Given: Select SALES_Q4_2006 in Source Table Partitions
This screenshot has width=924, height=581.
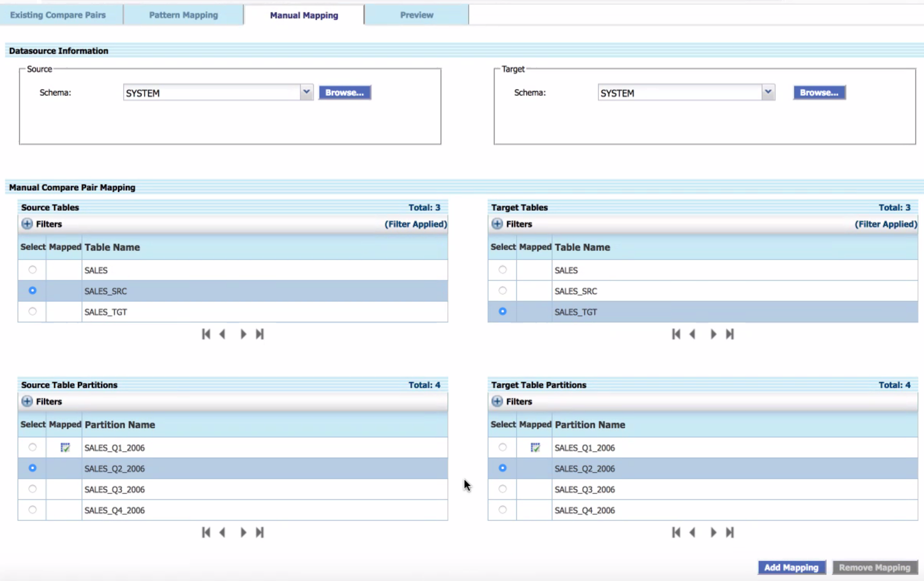Looking at the screenshot, I should (x=32, y=510).
